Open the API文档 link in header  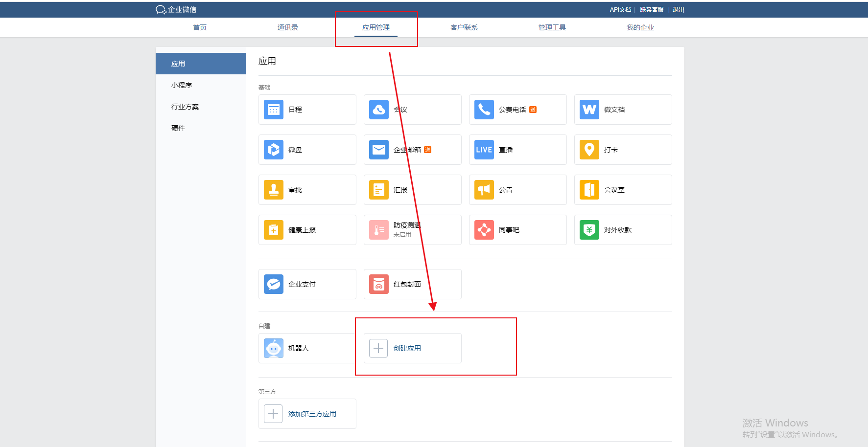click(x=620, y=10)
